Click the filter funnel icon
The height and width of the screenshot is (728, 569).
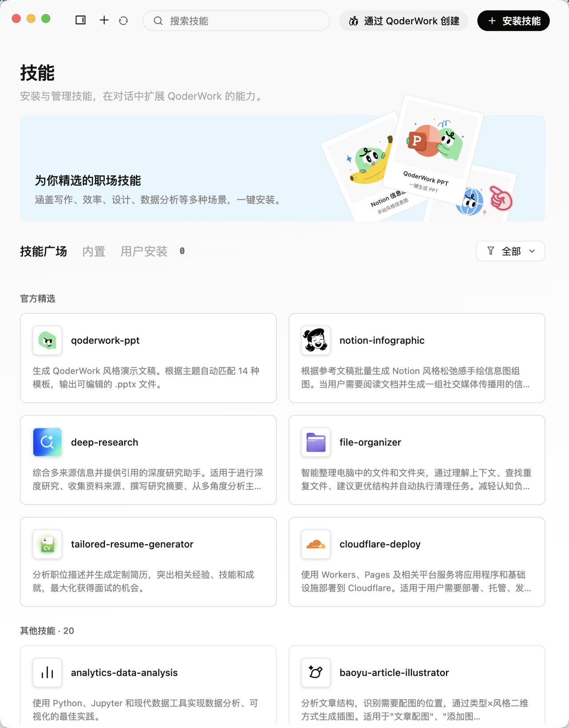pyautogui.click(x=491, y=251)
